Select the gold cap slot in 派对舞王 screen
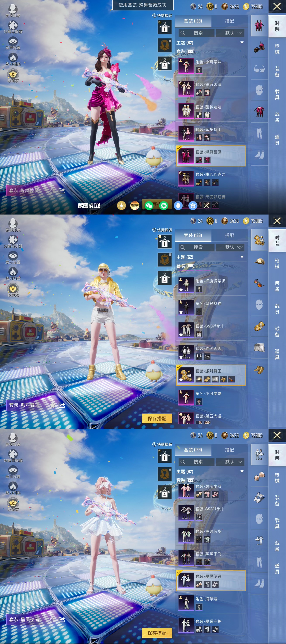 point(259,261)
